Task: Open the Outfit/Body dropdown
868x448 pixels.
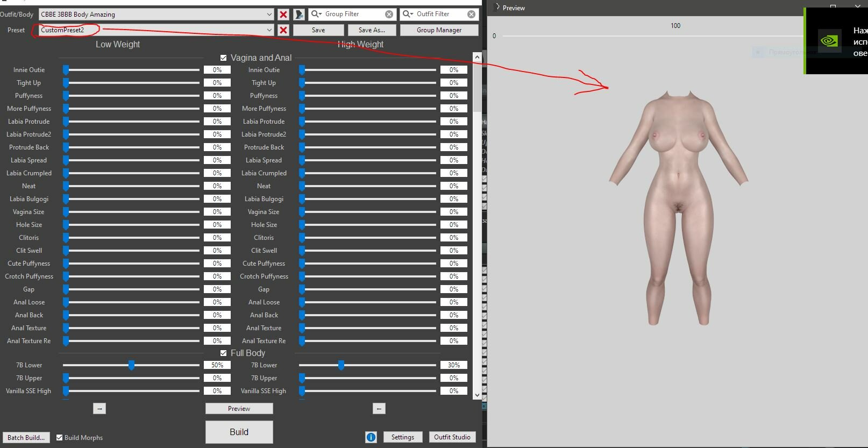Action: click(x=156, y=15)
